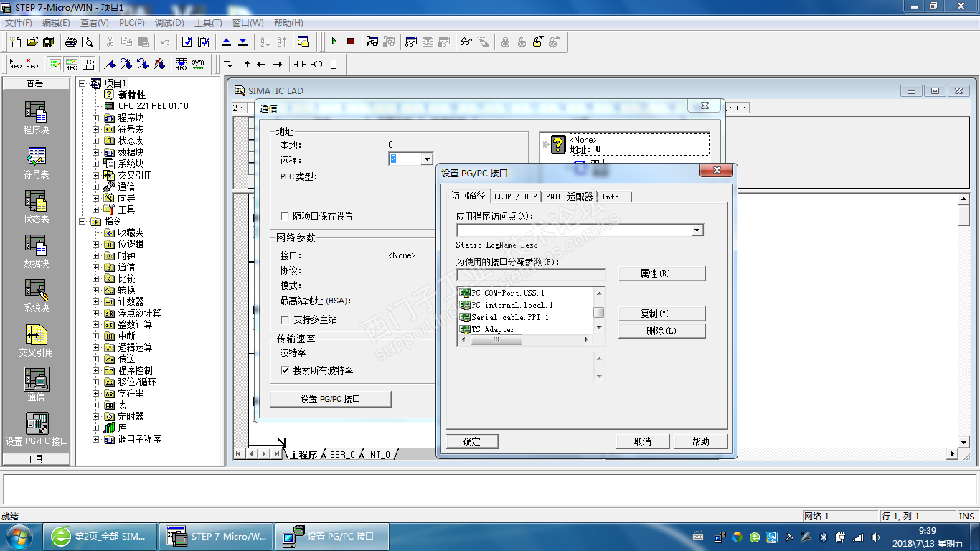
Task: Click the New project toolbar icon
Action: [16, 42]
